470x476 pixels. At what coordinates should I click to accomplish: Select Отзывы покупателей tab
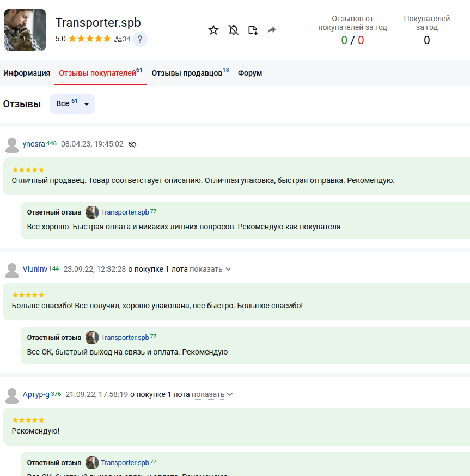point(97,73)
